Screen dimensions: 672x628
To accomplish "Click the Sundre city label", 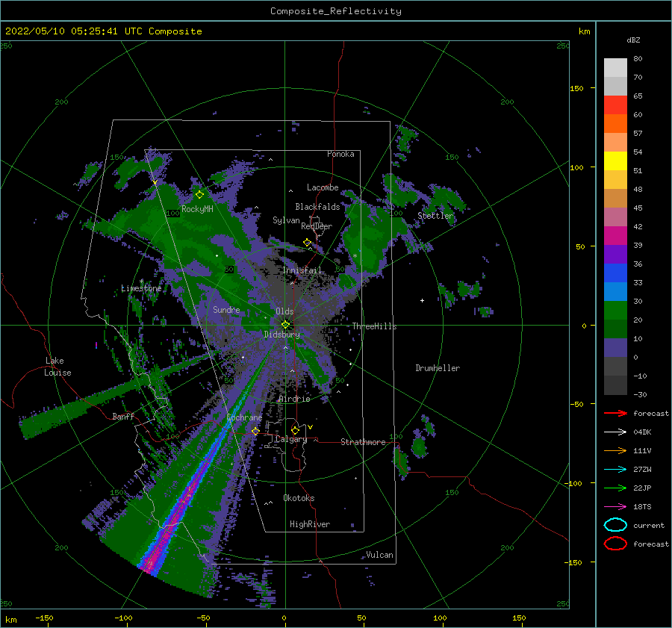I will (227, 309).
